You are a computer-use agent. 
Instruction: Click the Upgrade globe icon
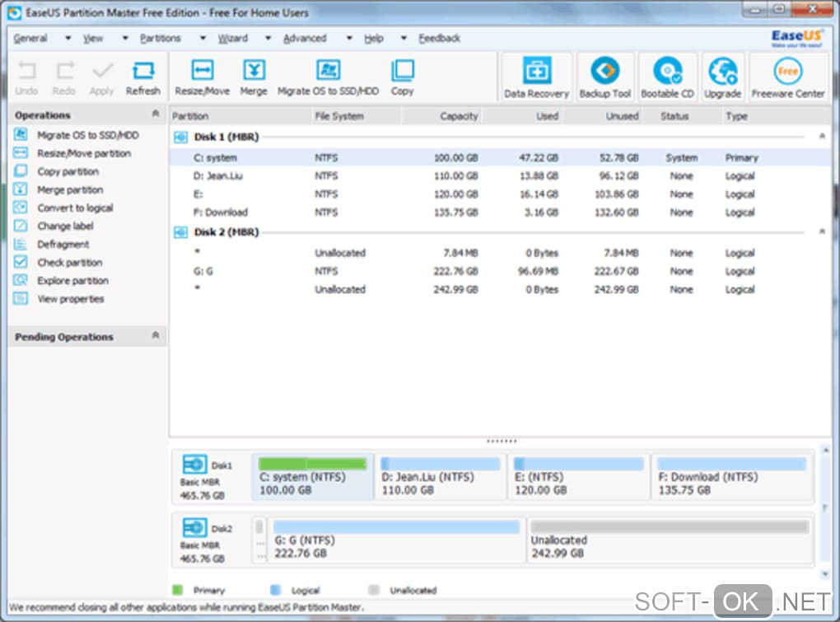[x=723, y=71]
